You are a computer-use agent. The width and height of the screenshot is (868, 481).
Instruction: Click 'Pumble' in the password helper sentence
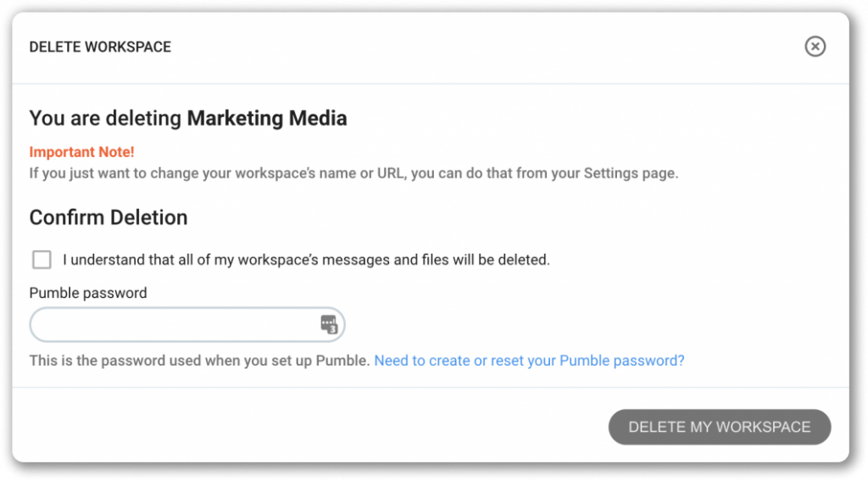[x=341, y=361]
